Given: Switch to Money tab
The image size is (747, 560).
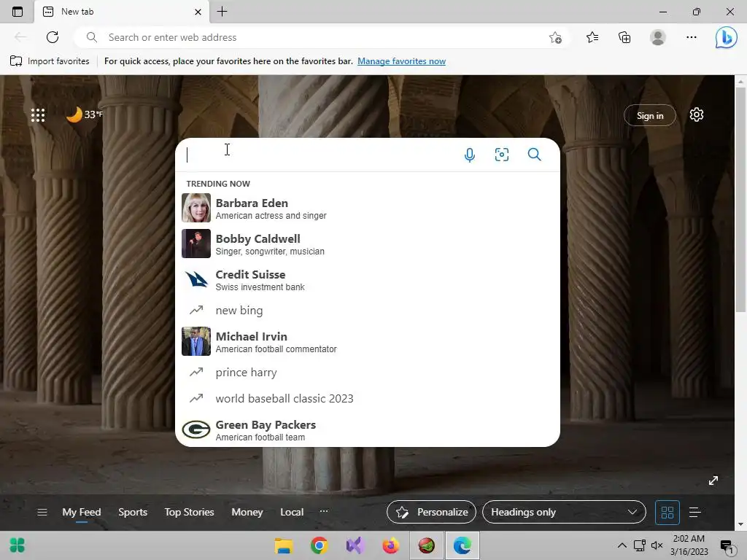Looking at the screenshot, I should 247,513.
